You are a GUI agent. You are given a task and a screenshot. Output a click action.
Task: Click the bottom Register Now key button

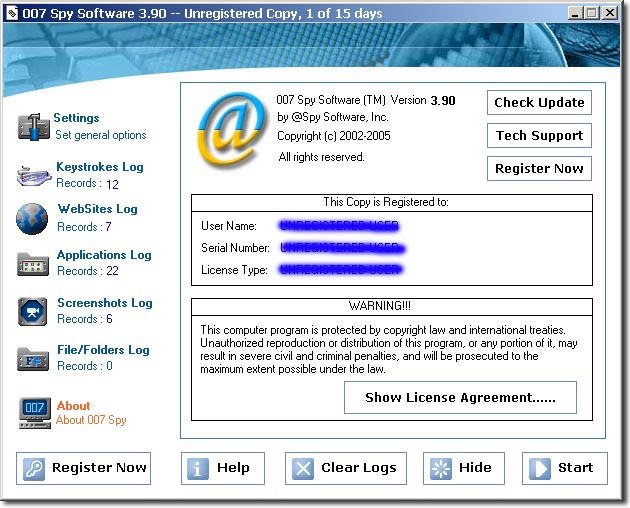tap(84, 468)
